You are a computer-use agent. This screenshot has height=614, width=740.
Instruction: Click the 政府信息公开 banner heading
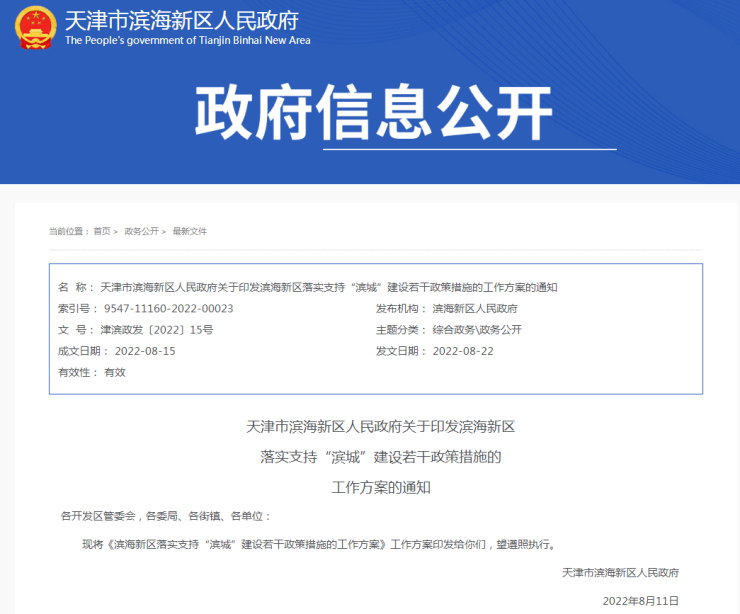click(373, 112)
